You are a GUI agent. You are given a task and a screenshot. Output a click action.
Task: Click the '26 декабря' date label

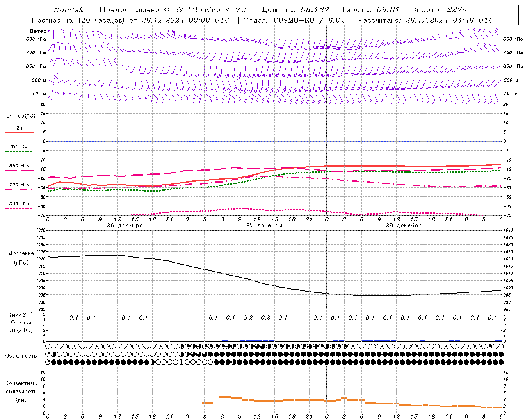click(x=124, y=226)
